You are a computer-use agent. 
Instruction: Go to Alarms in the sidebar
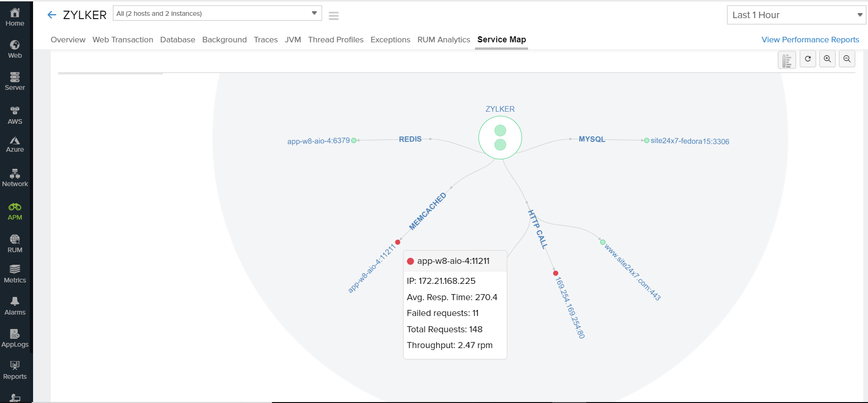click(x=15, y=306)
